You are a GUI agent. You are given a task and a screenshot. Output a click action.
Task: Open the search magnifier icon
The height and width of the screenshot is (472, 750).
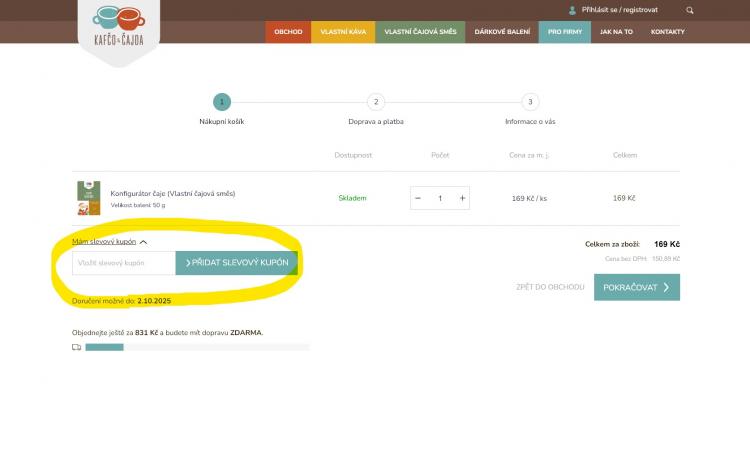[x=689, y=10]
